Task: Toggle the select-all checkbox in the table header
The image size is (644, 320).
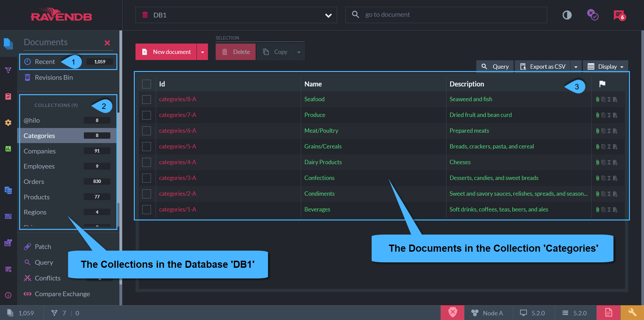Action: pos(147,84)
